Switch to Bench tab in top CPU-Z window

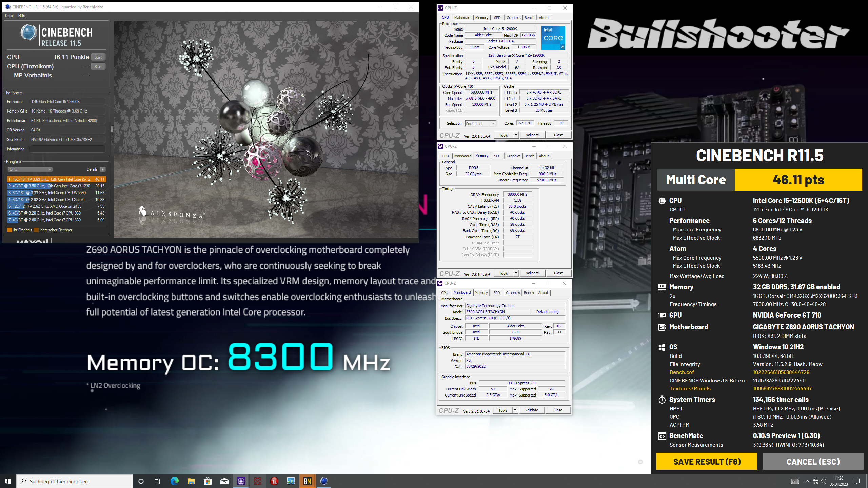click(529, 18)
